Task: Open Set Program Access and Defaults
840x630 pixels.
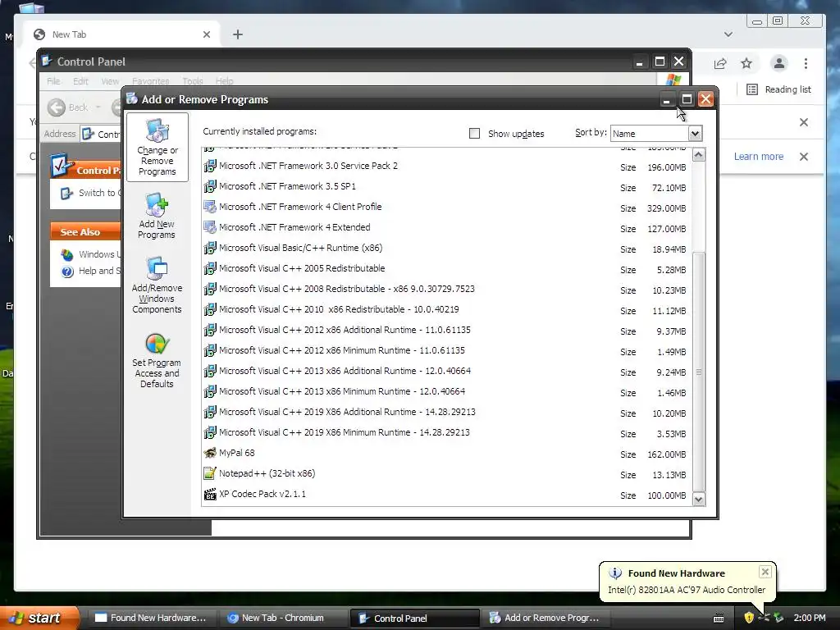Action: coord(157,360)
